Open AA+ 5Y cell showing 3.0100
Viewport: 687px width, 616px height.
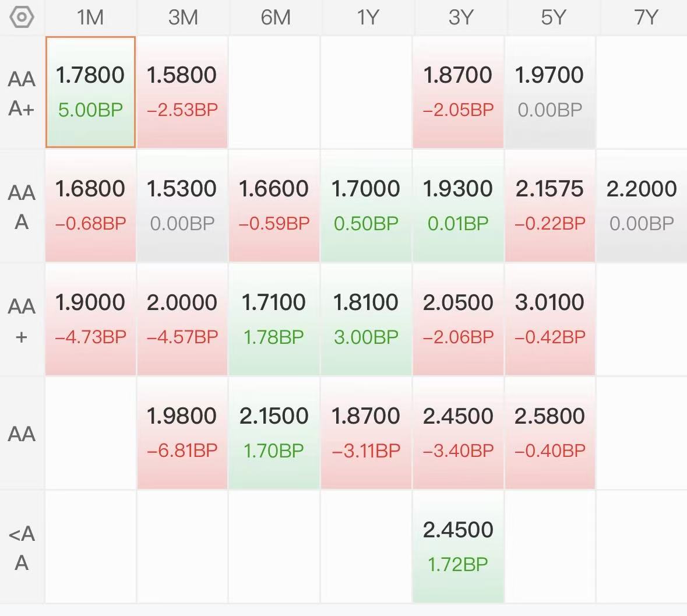(550, 319)
